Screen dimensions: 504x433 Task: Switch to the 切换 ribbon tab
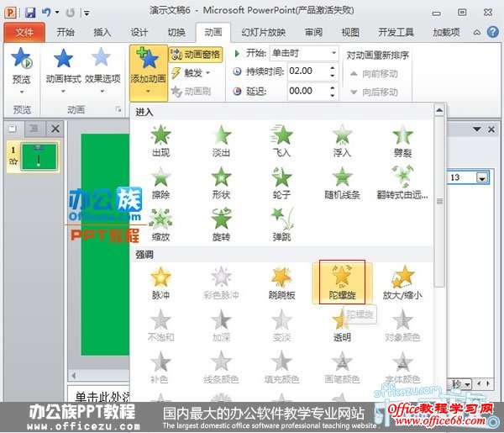point(176,32)
